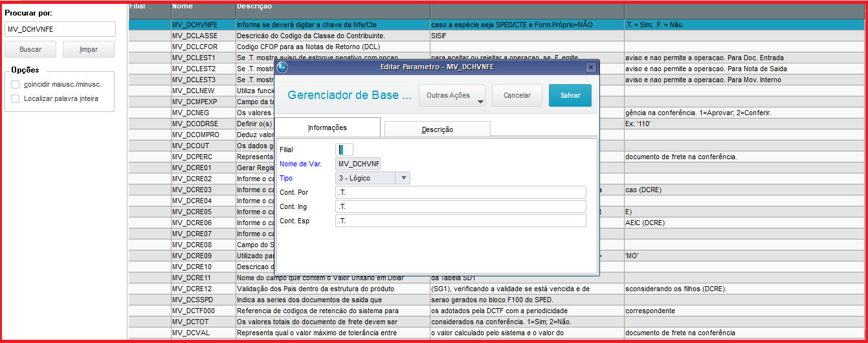
Task: Click the SISIF cell in MV_DCLASSE row
Action: 526,36
